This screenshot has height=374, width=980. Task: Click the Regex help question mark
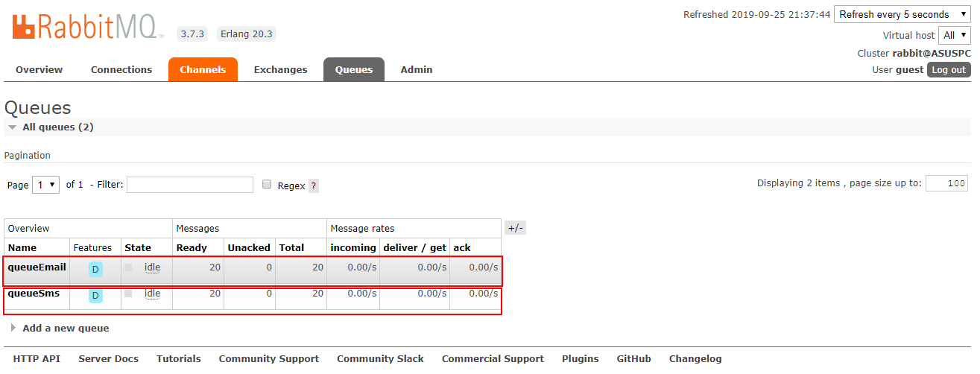coord(314,186)
